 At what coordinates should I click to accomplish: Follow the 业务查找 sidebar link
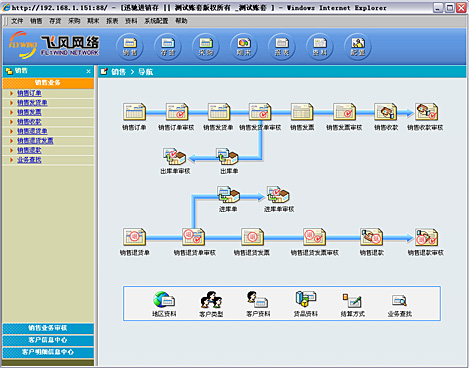[29, 160]
